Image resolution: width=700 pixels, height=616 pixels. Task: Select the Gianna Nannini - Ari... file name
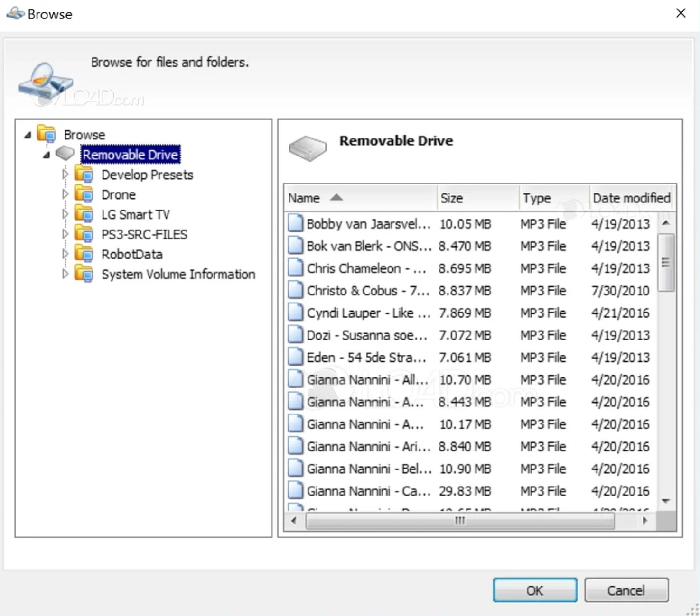coord(369,446)
